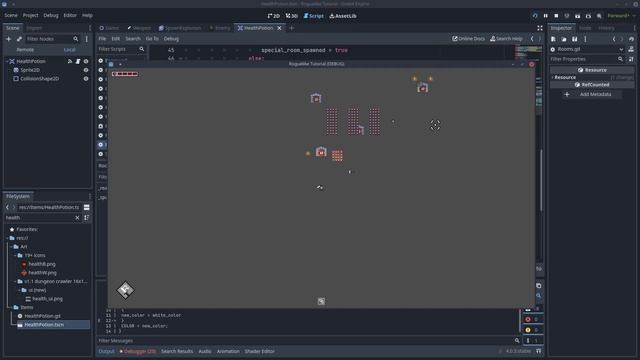Expand the Resource property section

point(564,77)
